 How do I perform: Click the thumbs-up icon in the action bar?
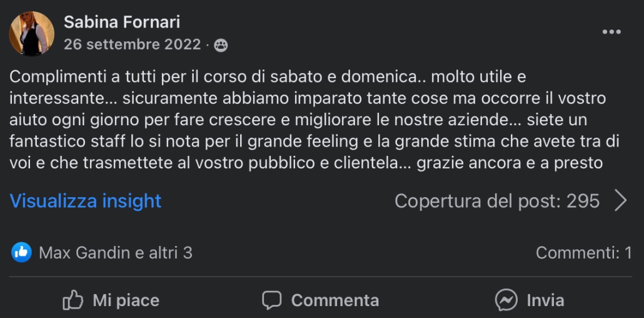coord(73,300)
